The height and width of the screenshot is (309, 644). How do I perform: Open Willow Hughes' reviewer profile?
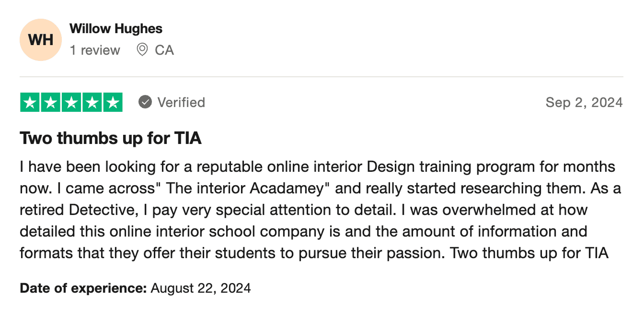pyautogui.click(x=116, y=29)
